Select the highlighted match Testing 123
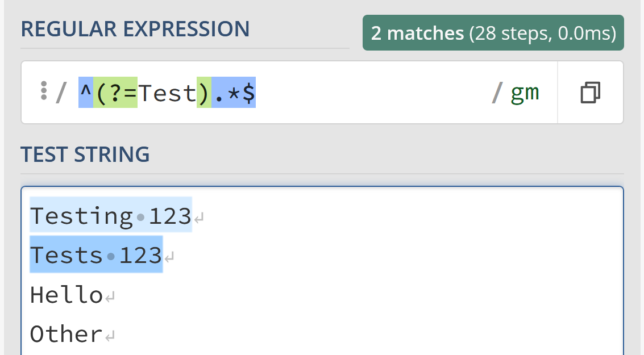This screenshot has width=644, height=355. pos(110,216)
